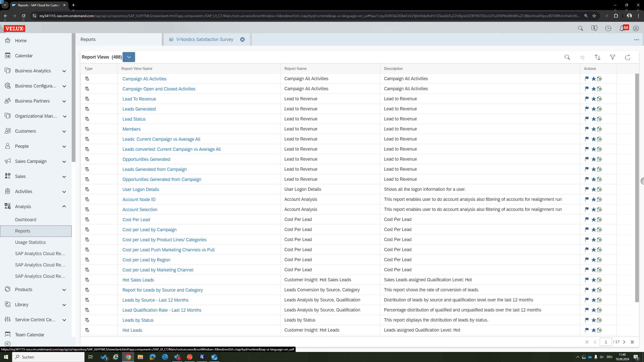The width and height of the screenshot is (644, 362).
Task: Open Campaign Open and Closed Activities report
Action: [x=159, y=89]
